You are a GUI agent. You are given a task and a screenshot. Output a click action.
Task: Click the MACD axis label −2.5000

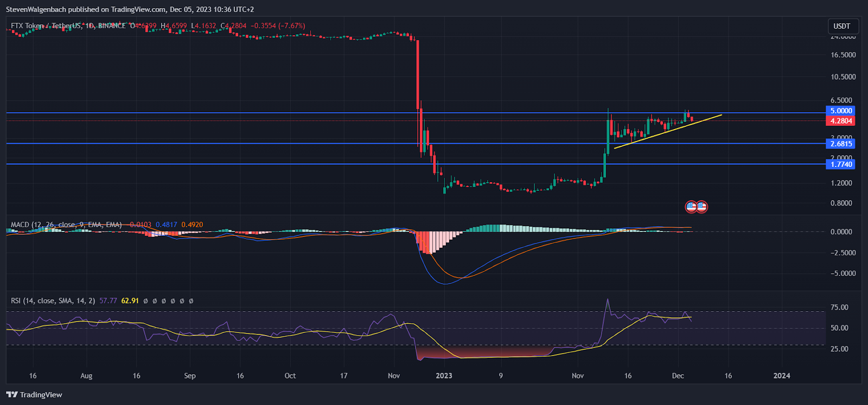[x=843, y=253]
